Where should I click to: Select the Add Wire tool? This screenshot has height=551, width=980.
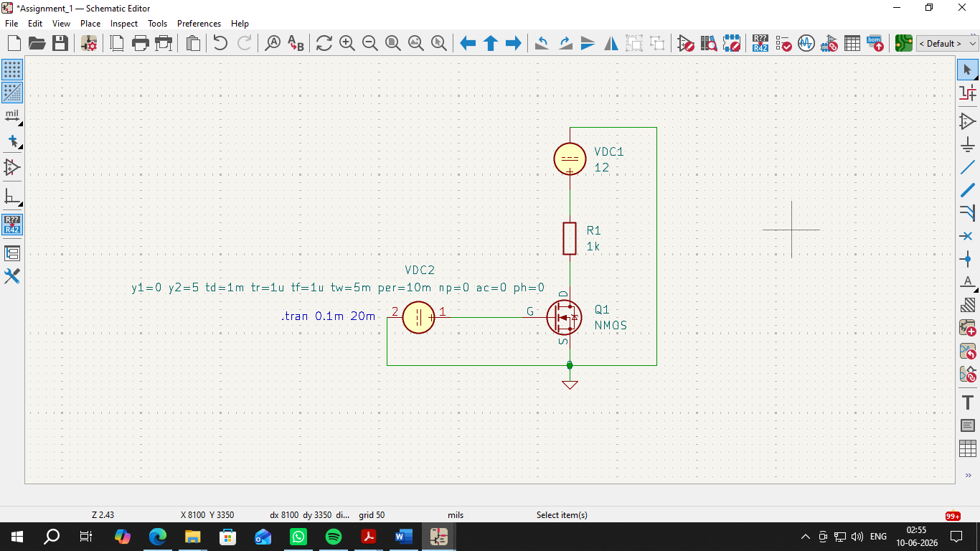point(968,166)
